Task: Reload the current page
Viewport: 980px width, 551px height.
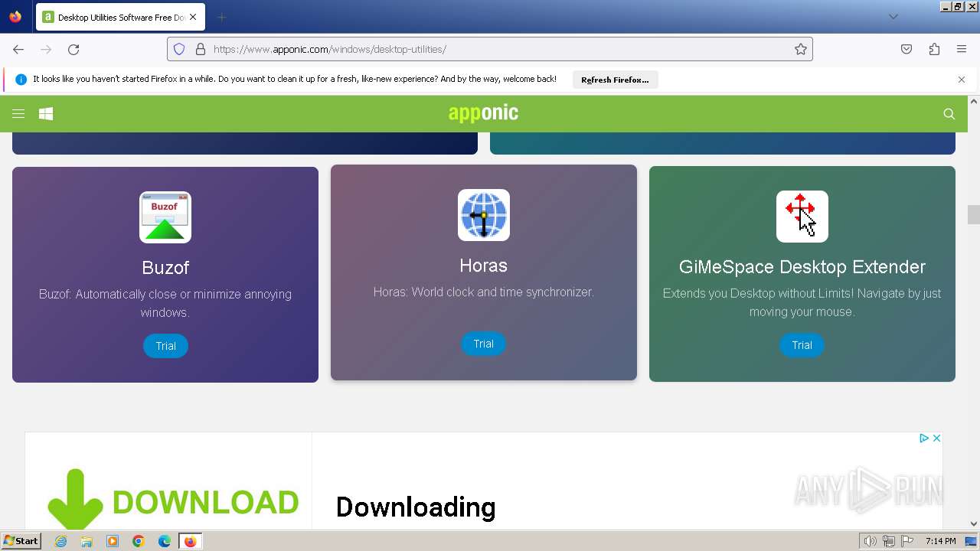Action: [x=73, y=49]
